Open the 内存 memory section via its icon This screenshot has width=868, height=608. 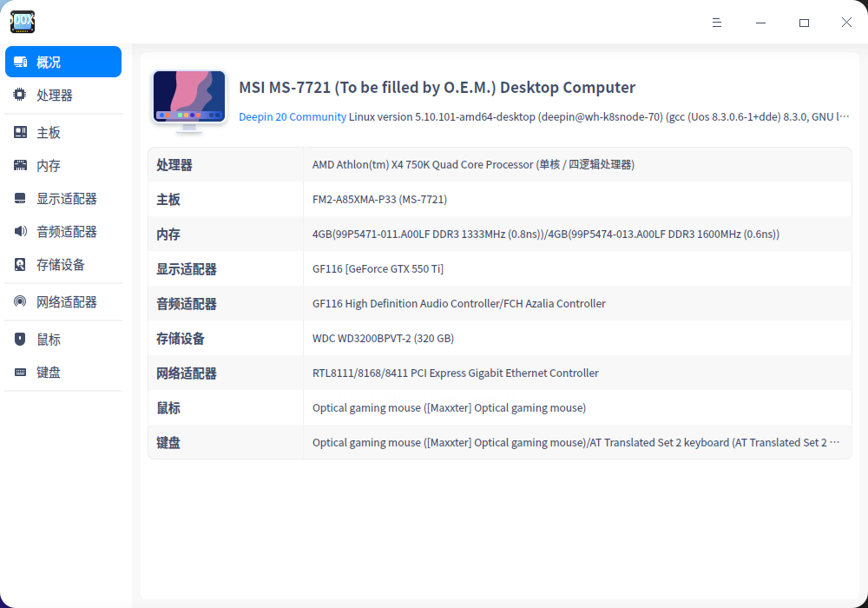point(19,165)
